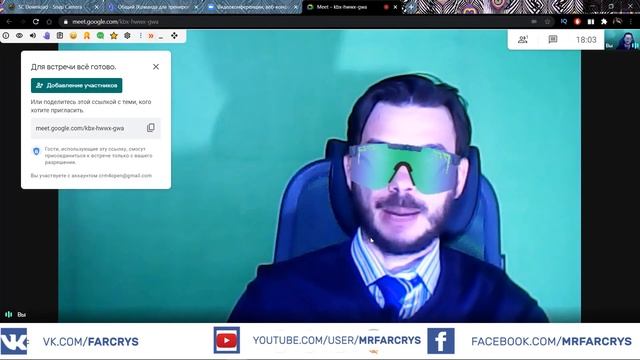Copy the meeting link icon
This screenshot has width=640, height=360.
point(151,128)
